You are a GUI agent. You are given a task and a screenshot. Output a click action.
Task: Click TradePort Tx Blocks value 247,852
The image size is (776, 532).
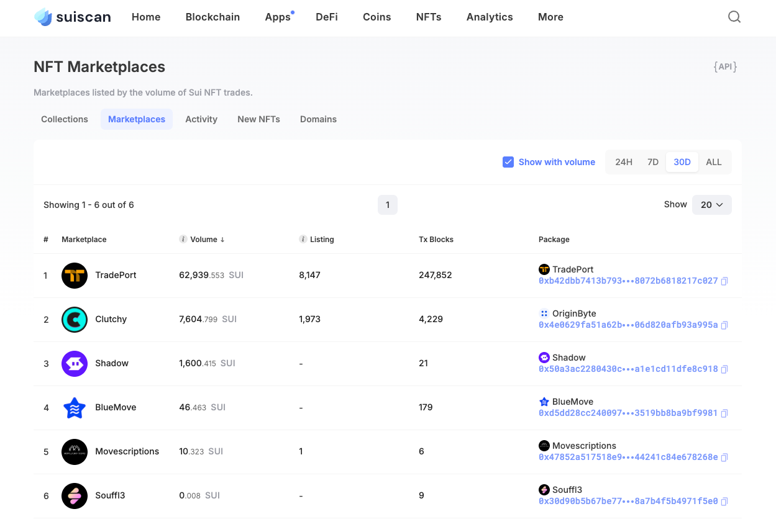[x=436, y=275]
